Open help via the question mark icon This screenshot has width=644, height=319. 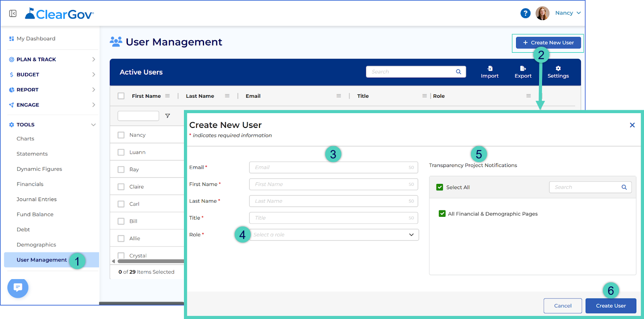(x=525, y=13)
